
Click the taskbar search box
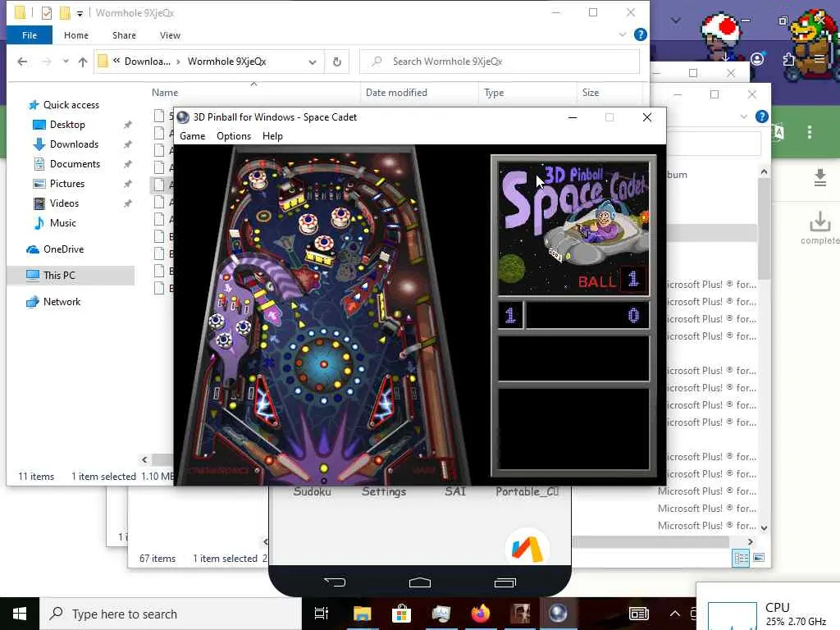[171, 614]
